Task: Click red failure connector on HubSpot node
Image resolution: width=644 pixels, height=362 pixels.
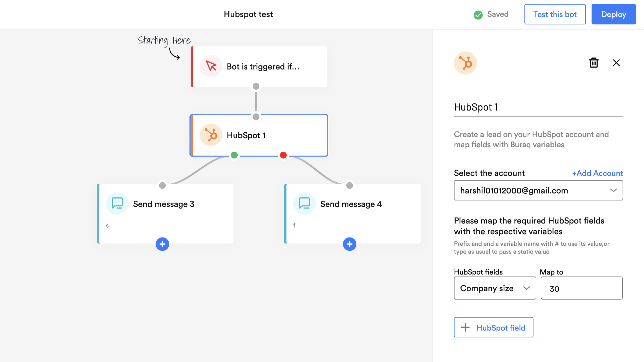Action: [x=283, y=155]
